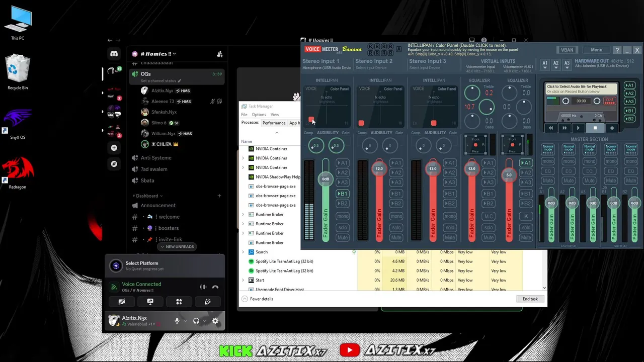Open Discord noise suppression waveform icon
Screen dimensions: 644x362
(203, 287)
